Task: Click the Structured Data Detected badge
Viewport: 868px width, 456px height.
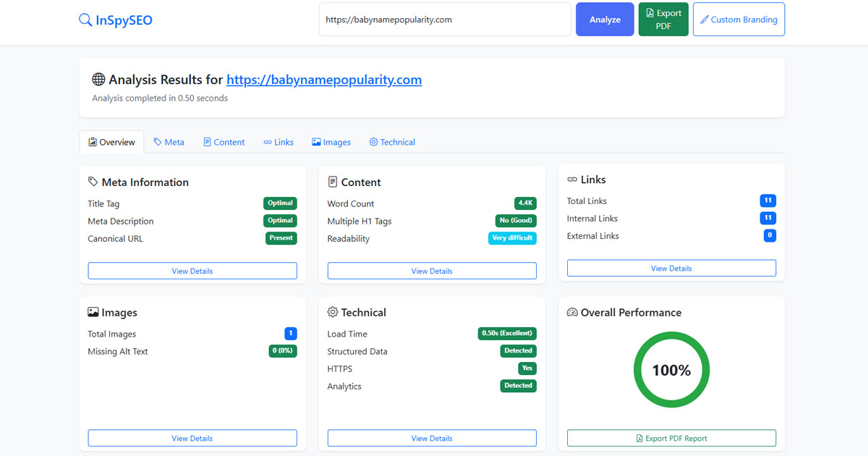Action: [x=518, y=351]
